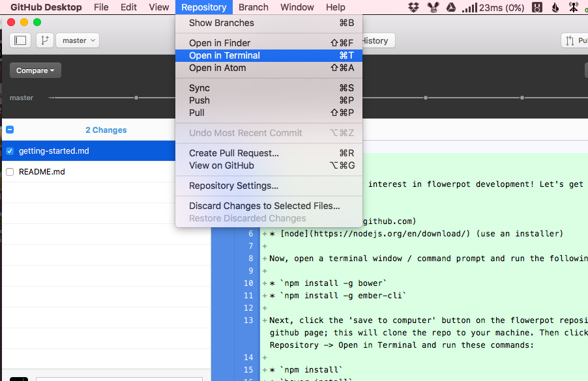588x381 pixels.
Task: Click the GitHub Desktop app menu
Action: tap(46, 7)
